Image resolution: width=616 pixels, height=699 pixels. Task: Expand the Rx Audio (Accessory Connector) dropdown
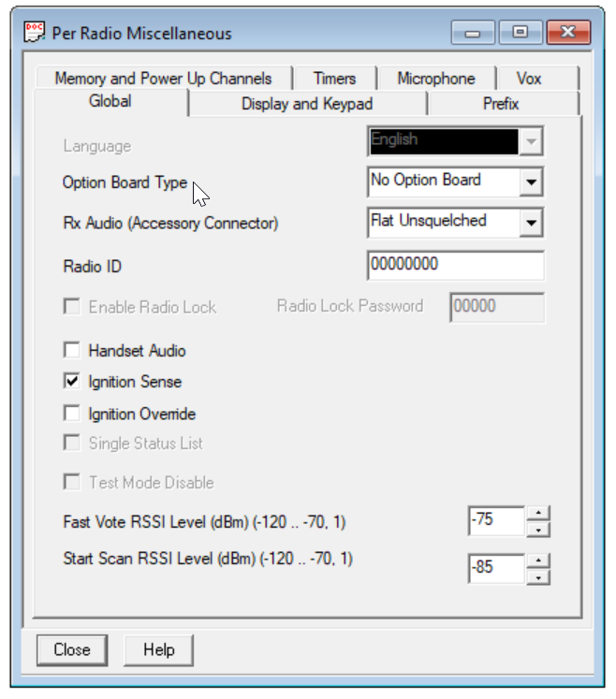pos(532,223)
